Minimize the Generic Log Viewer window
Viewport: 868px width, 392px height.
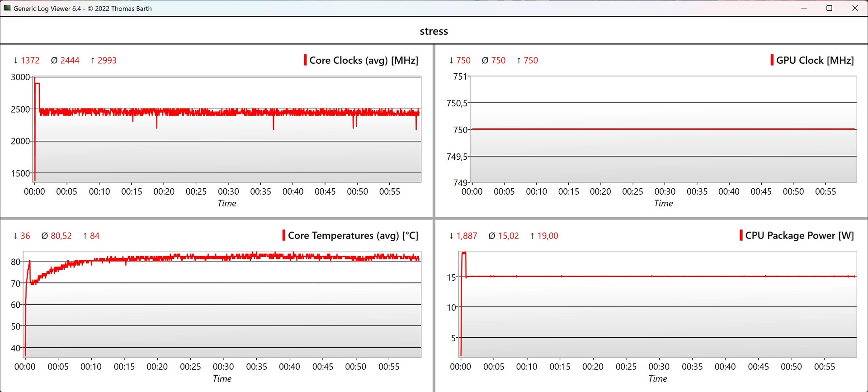[804, 8]
